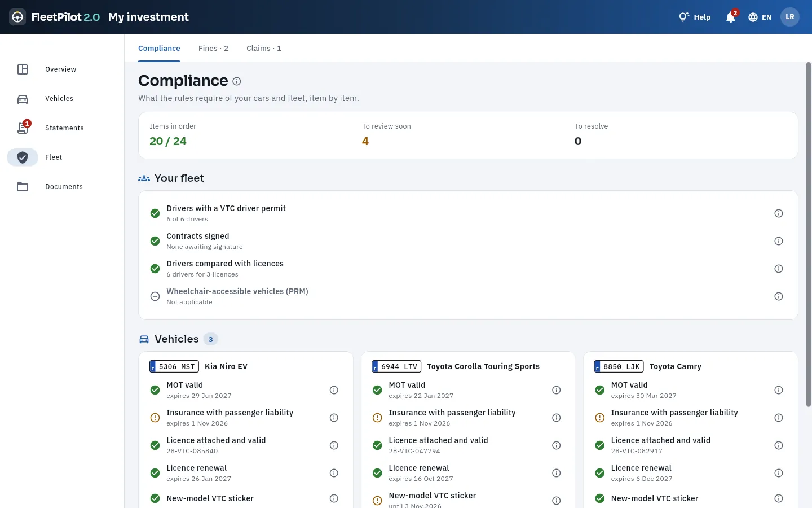
Task: Show info for Corolla Touring Sports MOT valid
Action: [x=557, y=390]
